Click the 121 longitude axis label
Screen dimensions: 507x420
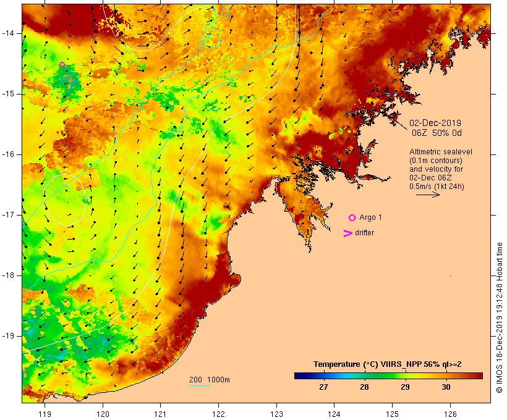(x=160, y=414)
